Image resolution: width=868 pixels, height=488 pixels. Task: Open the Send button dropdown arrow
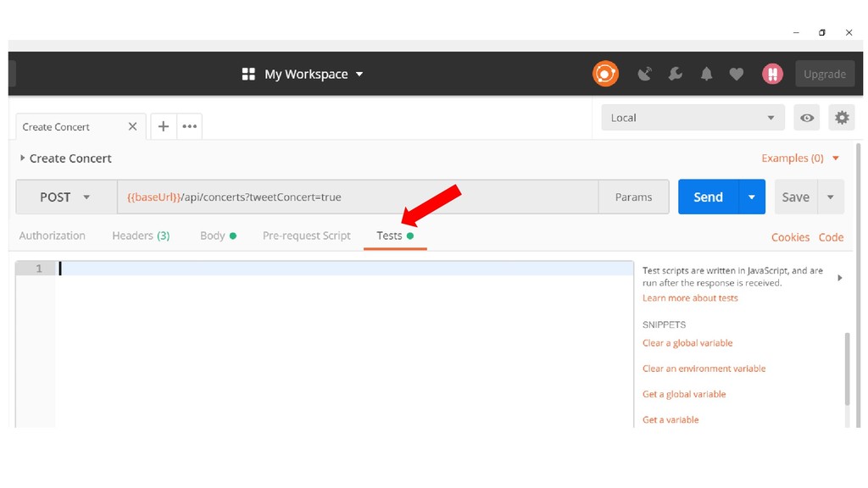[752, 197]
